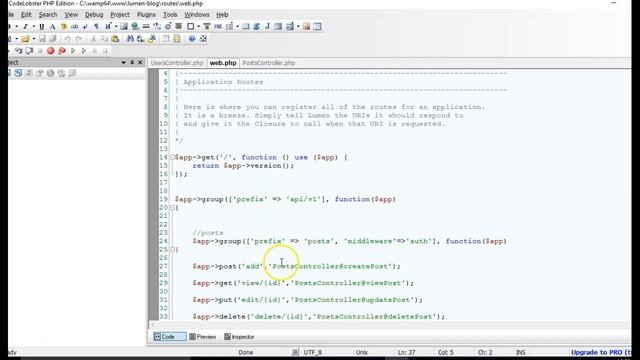Image resolution: width=640 pixels, height=360 pixels.
Task: Collapse code fold at line 25
Action: pyautogui.click(x=172, y=249)
